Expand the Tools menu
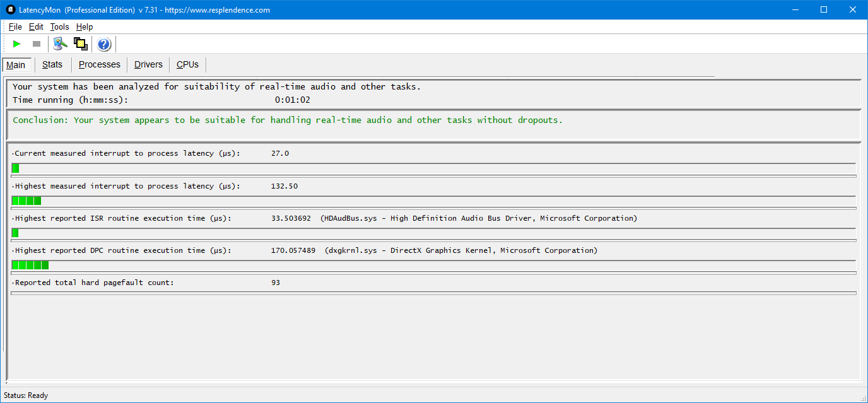The height and width of the screenshot is (403, 868). [x=59, y=26]
